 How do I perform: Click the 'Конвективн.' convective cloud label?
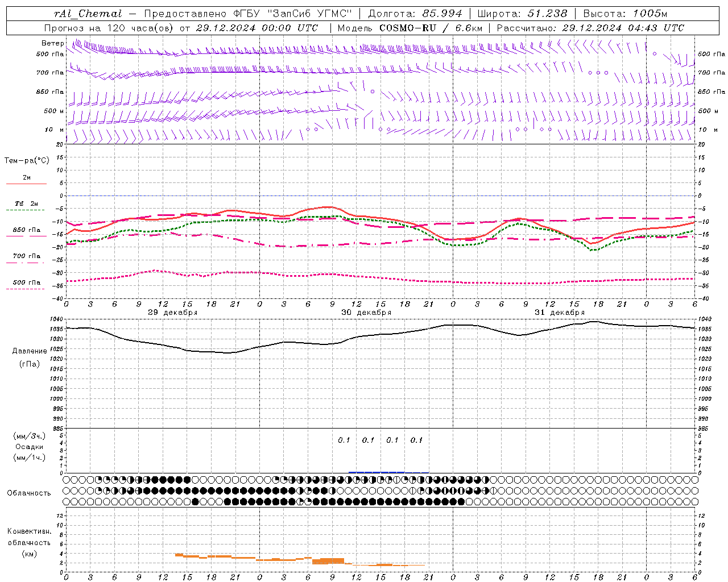click(x=29, y=531)
